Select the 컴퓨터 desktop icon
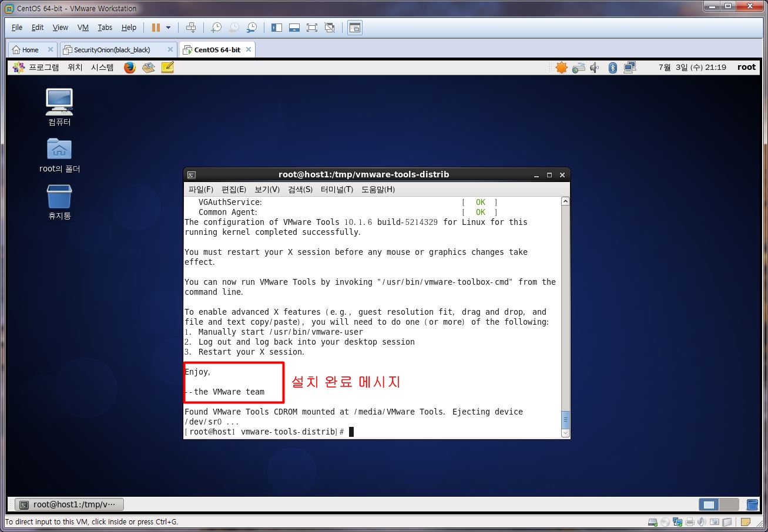The image size is (768, 532). click(x=59, y=107)
